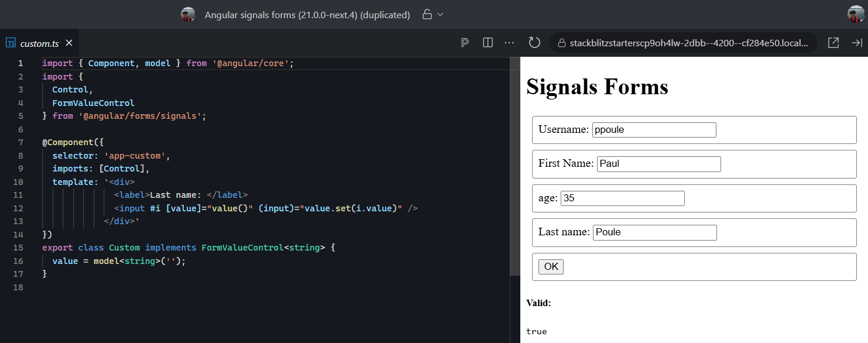
Task: Click the unlocked padlock visibility icon
Action: pyautogui.click(x=427, y=15)
